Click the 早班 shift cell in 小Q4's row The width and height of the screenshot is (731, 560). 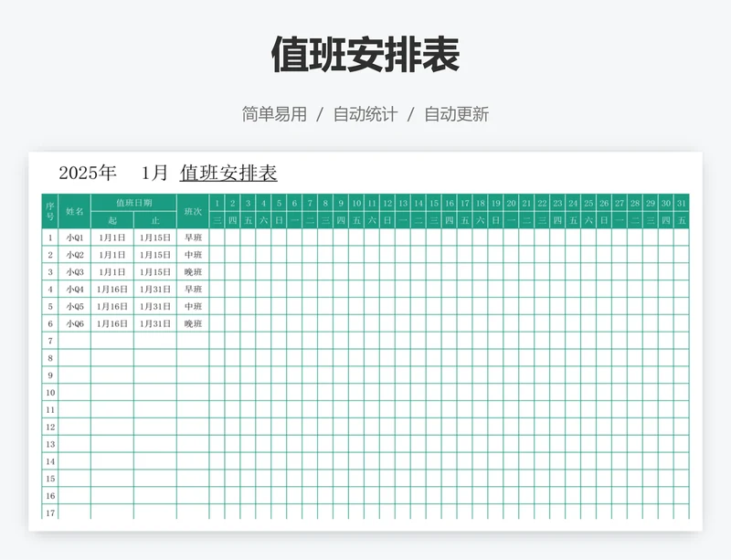[193, 289]
